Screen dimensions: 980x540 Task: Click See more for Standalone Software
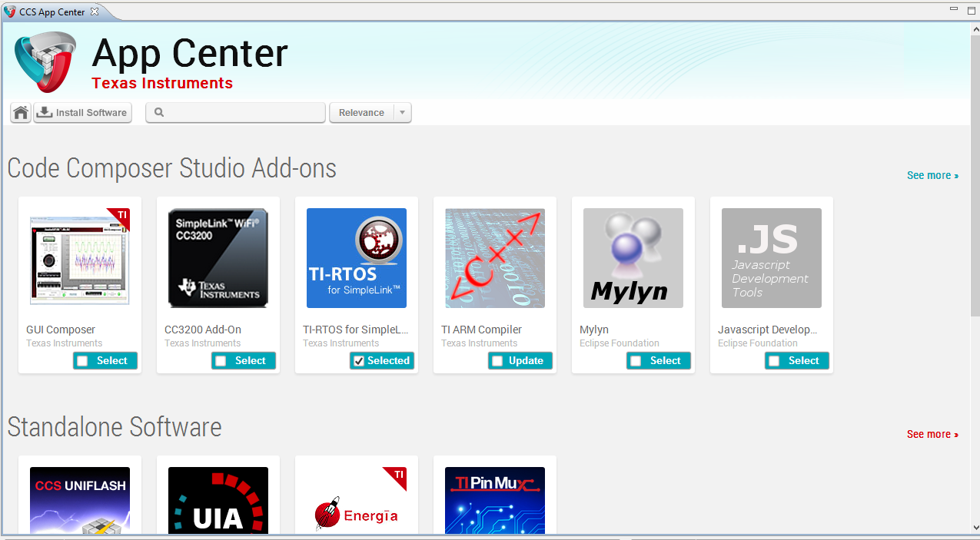pos(932,434)
